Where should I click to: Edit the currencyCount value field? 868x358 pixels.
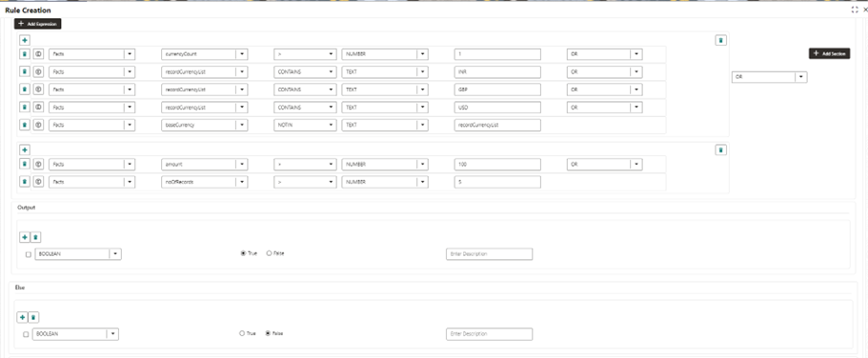pos(497,54)
